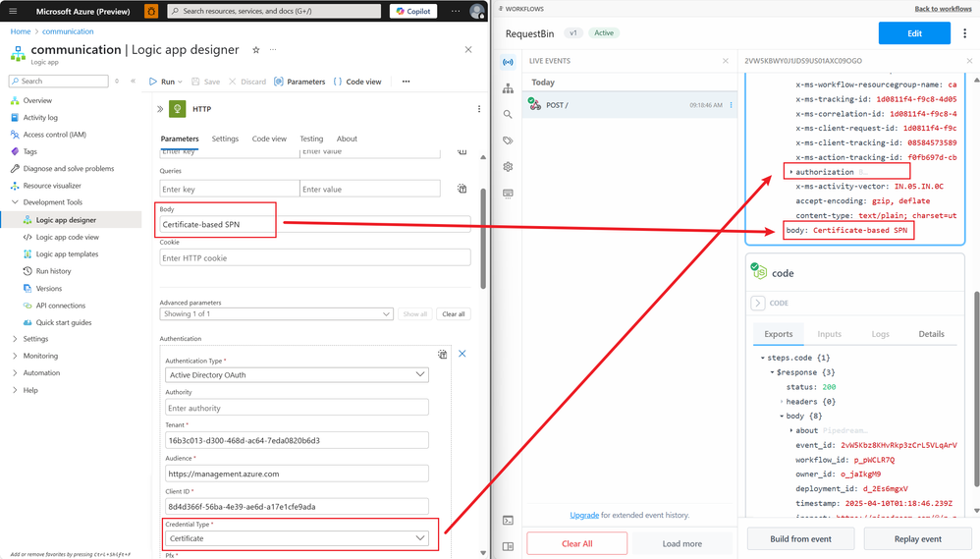Open Access control (IAM)

tap(54, 135)
